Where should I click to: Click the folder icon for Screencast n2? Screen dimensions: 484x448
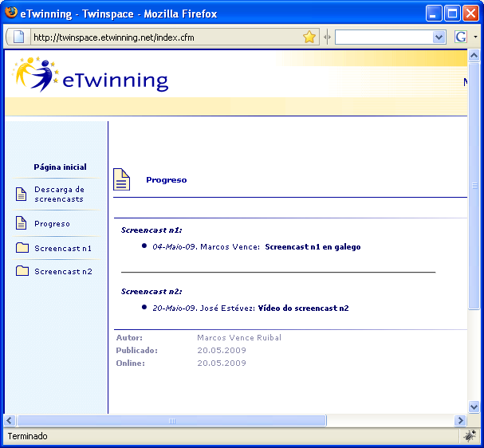coord(22,271)
